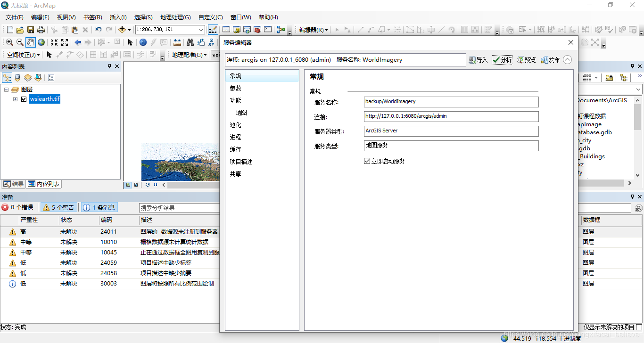644x343 pixels.
Task: Click the Fixed Zoom In icon
Action: [x=54, y=42]
